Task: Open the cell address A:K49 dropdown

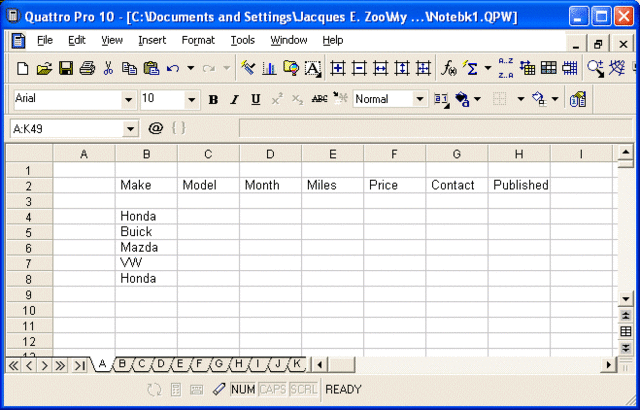Action: (131, 130)
